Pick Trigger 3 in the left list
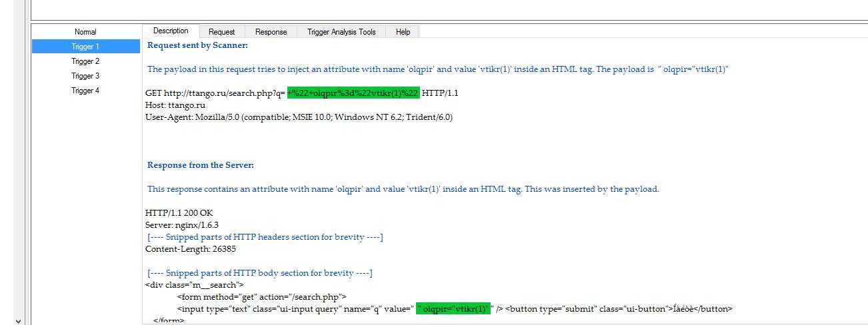 coord(85,76)
